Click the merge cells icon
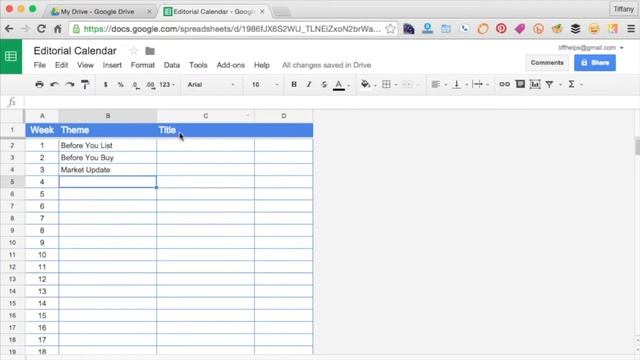The width and height of the screenshot is (640, 360). (407, 84)
